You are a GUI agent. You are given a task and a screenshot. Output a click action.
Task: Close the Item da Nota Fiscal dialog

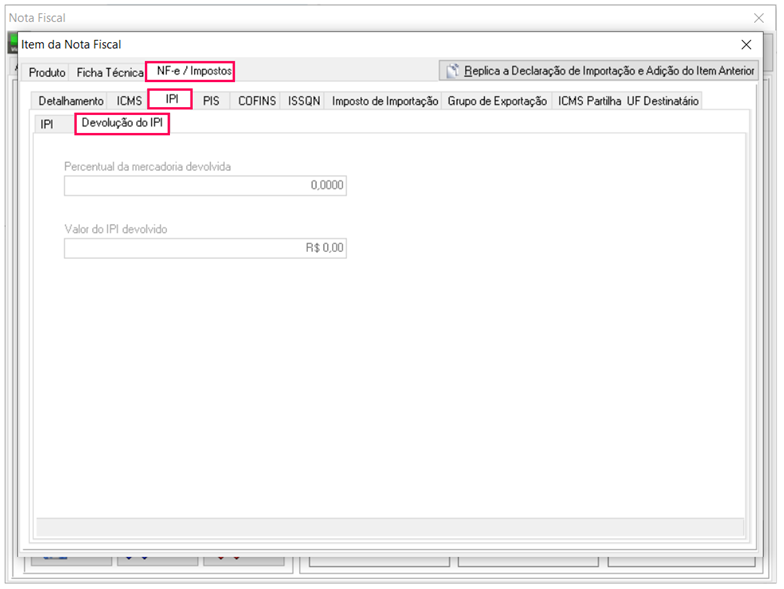click(x=745, y=45)
